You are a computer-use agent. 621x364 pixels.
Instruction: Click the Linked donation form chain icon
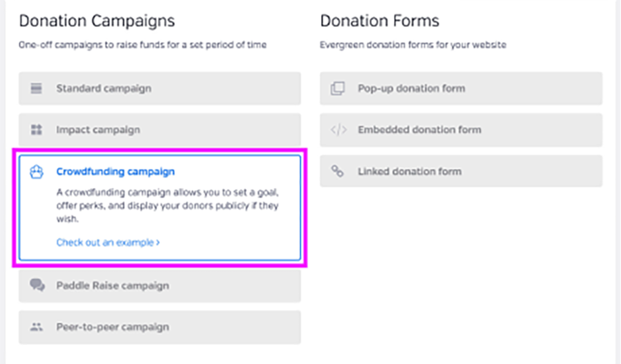pyautogui.click(x=337, y=171)
